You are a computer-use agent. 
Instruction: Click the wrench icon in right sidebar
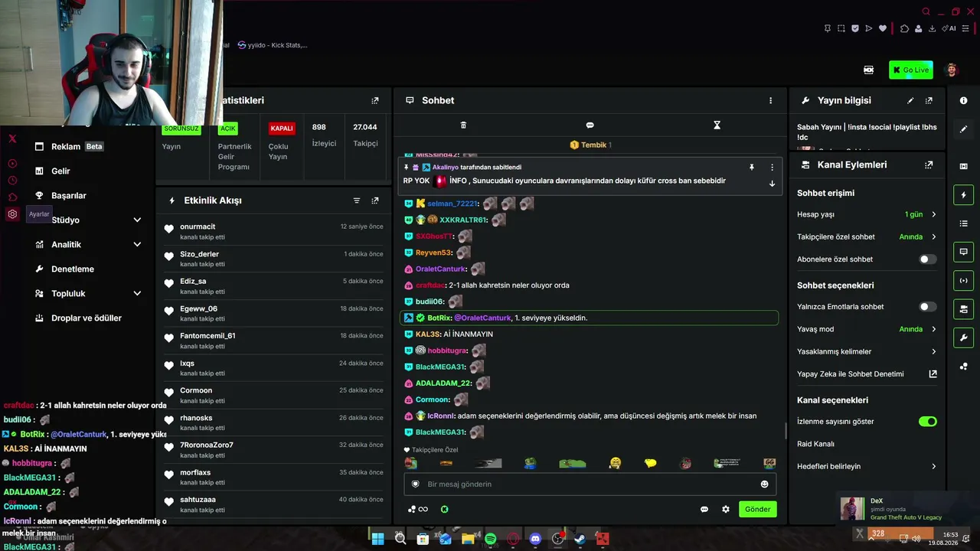(963, 337)
